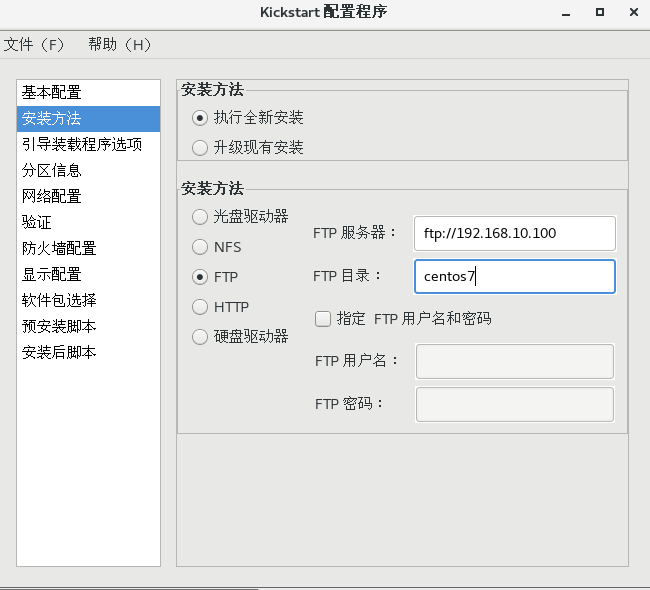Image resolution: width=650 pixels, height=590 pixels.
Task: Click the FTP 目录 field with centos7
Action: point(515,277)
